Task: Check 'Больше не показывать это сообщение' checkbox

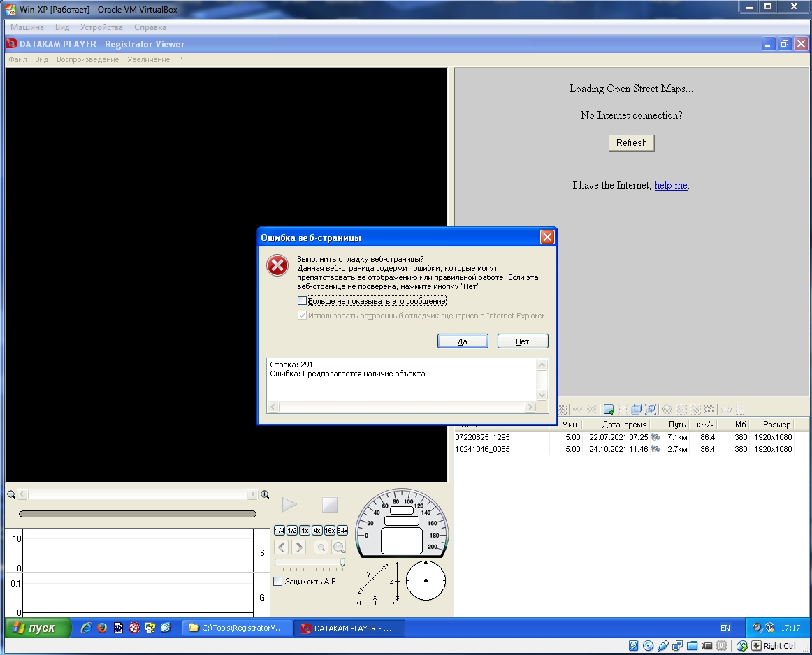Action: [303, 300]
